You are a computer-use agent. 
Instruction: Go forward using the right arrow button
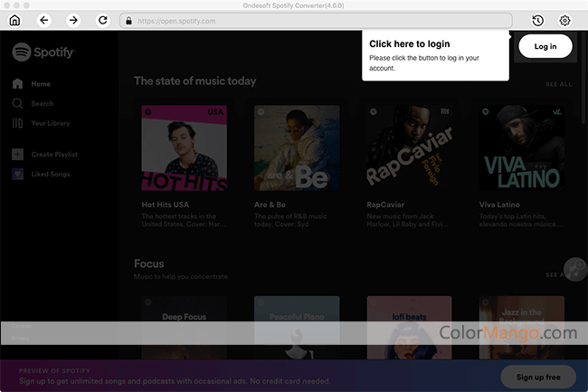click(x=74, y=20)
